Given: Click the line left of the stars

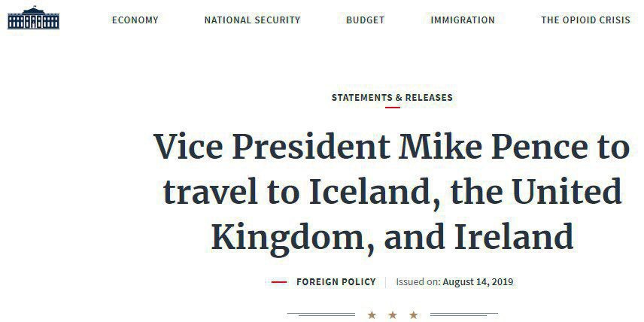Looking at the screenshot, I should pos(321,314).
